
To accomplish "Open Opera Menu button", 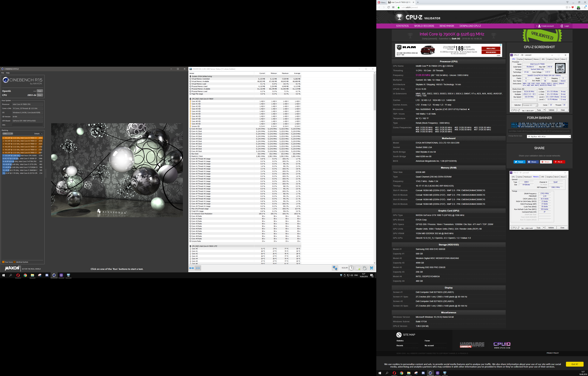I will pos(382,2).
